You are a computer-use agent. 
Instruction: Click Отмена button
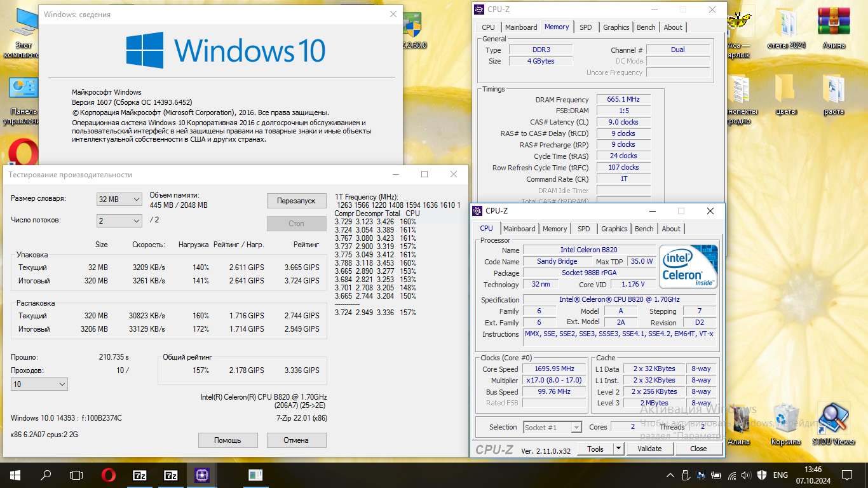(x=296, y=440)
